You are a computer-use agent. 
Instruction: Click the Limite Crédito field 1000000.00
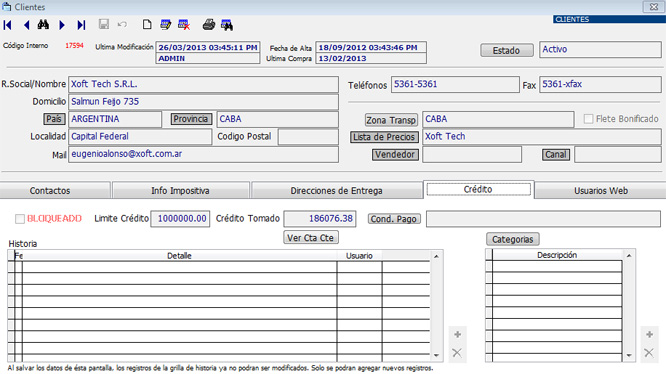pos(180,219)
